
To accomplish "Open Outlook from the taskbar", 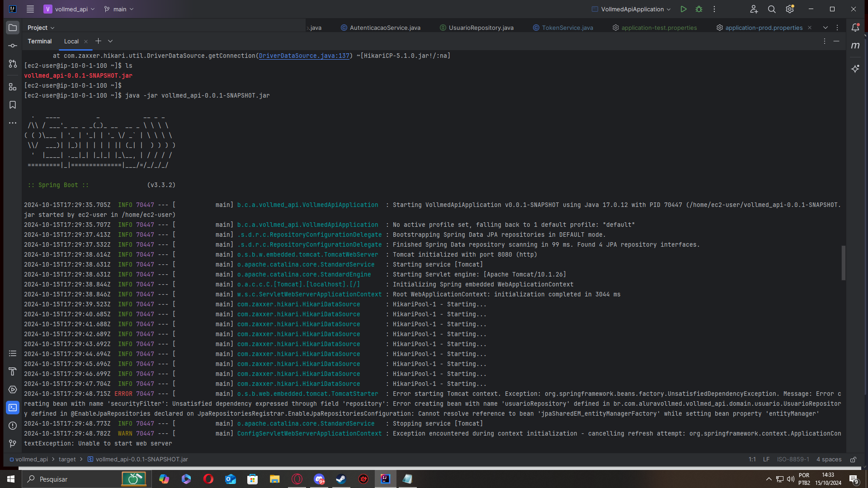I will coord(231,479).
